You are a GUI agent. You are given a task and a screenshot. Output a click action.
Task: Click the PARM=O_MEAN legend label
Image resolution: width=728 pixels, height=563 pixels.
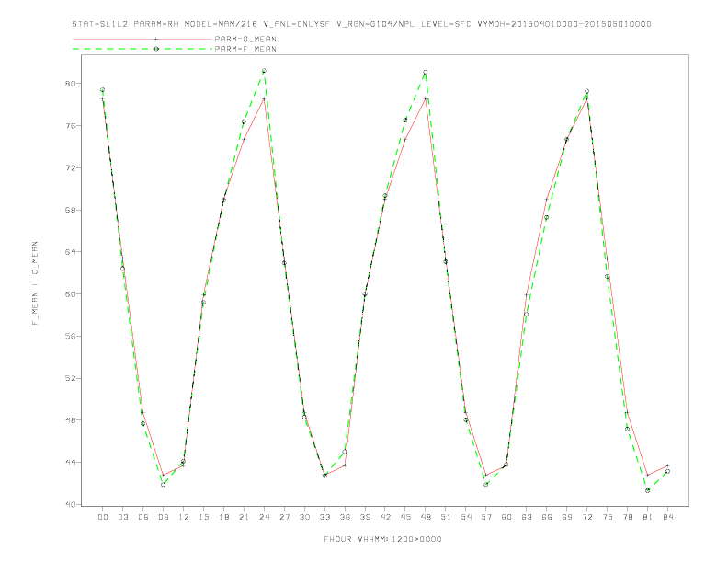point(245,39)
